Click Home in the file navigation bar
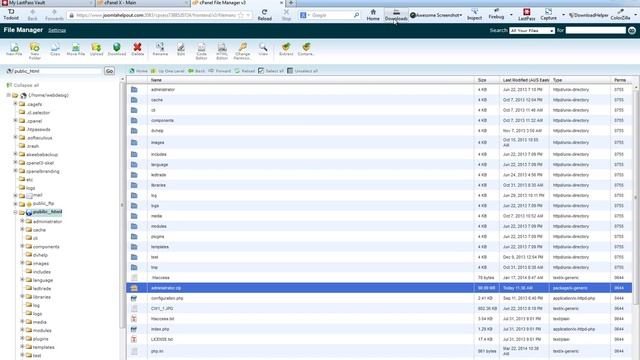 (x=138, y=71)
